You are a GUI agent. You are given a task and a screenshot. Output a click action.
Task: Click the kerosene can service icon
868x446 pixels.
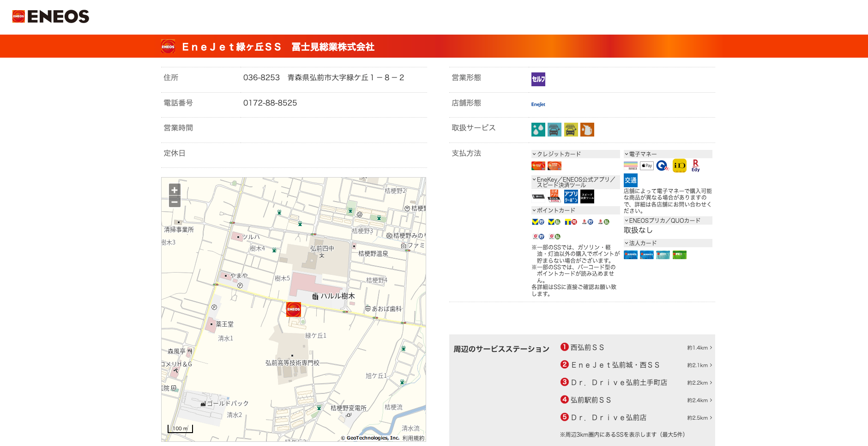coord(587,130)
